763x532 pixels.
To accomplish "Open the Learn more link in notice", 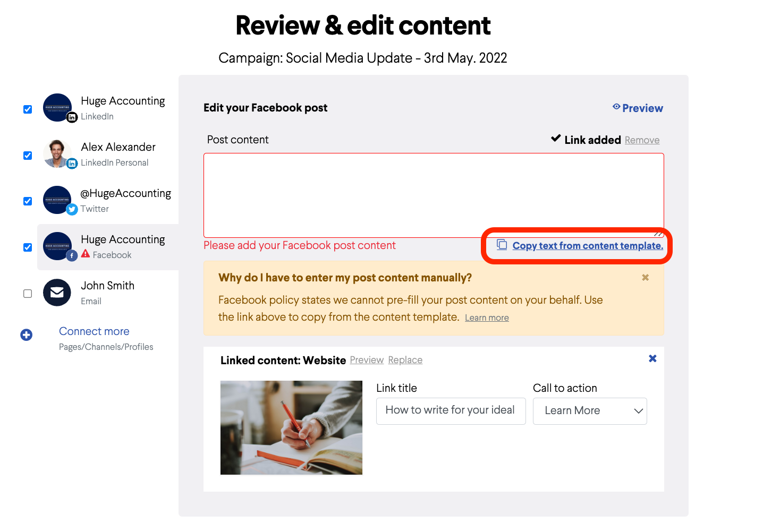I will click(487, 318).
